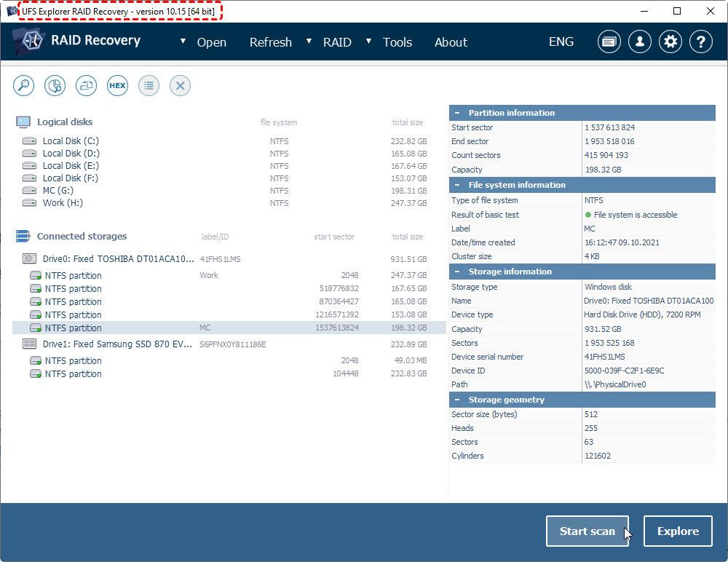Expand the dropdown arrow before RAID
This screenshot has height=562, width=728.
(309, 41)
